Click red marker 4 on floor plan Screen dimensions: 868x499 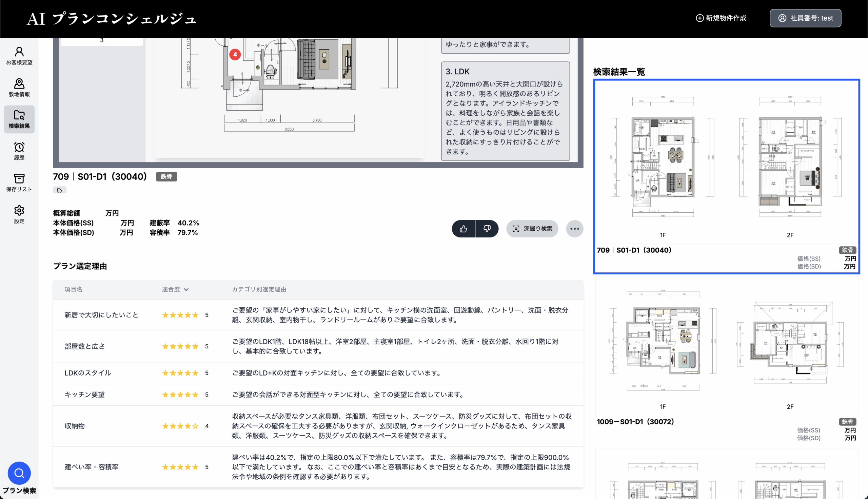pos(235,54)
